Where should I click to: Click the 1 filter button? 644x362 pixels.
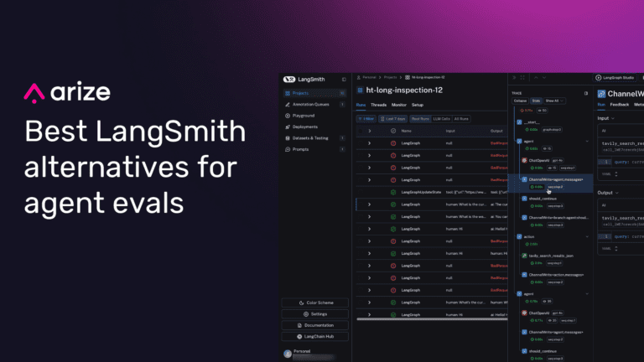(x=366, y=119)
